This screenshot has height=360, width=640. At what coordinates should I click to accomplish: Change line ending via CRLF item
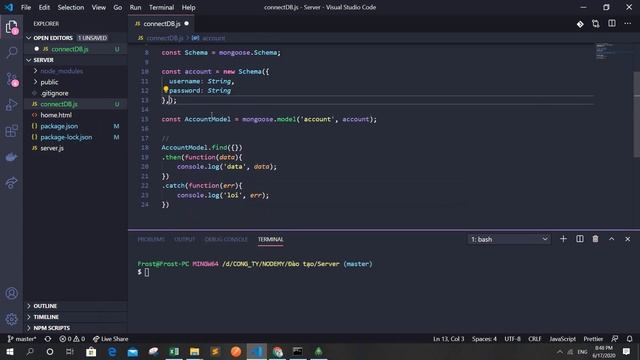click(x=535, y=339)
